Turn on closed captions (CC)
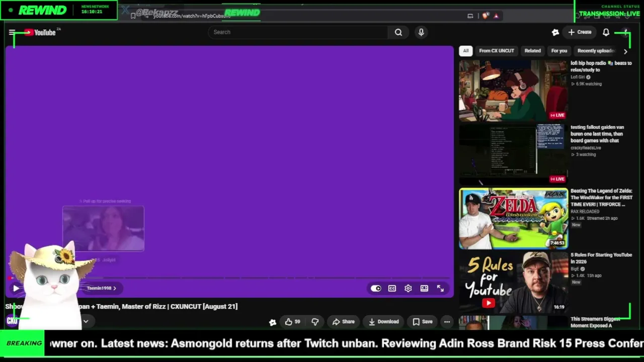This screenshot has width=644, height=362. pyautogui.click(x=392, y=288)
